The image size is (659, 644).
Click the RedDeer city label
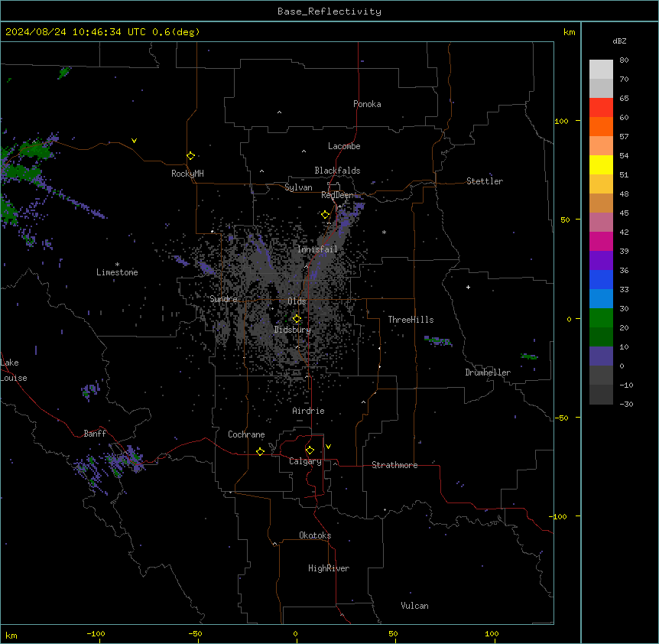coord(337,195)
